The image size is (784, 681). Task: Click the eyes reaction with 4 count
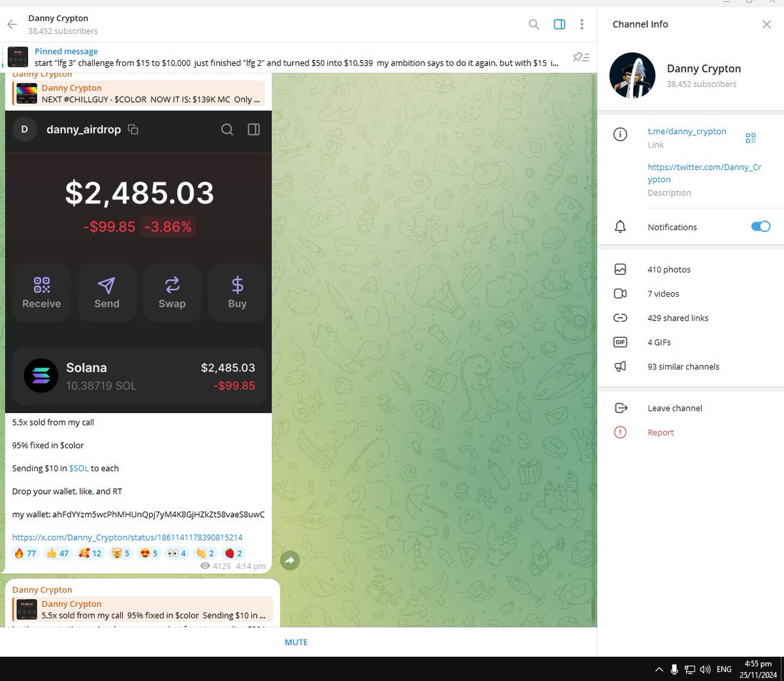click(177, 553)
